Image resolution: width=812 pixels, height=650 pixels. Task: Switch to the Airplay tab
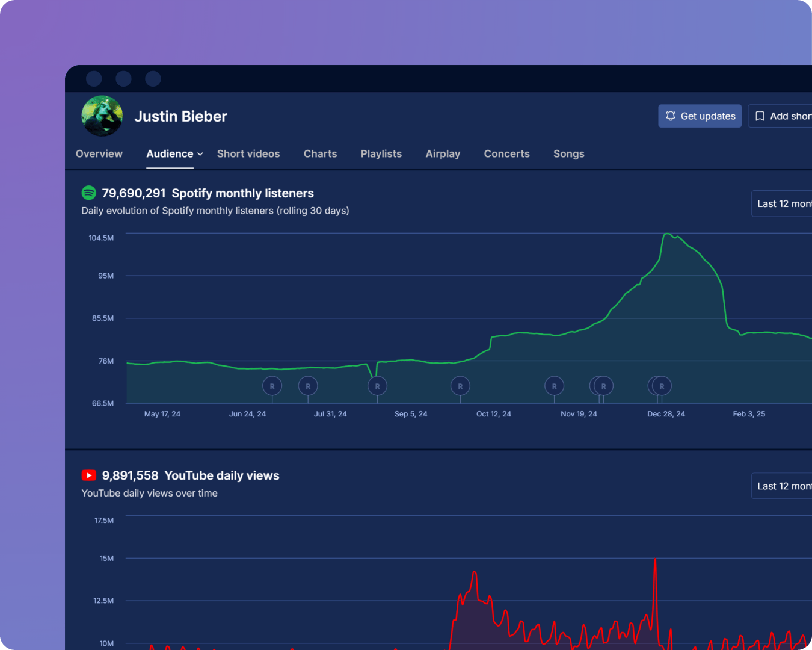(443, 154)
